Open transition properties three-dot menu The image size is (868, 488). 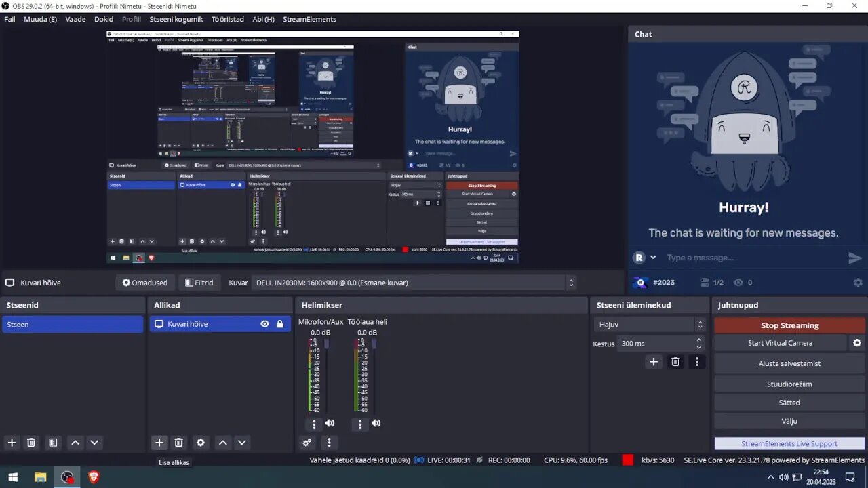(x=696, y=362)
